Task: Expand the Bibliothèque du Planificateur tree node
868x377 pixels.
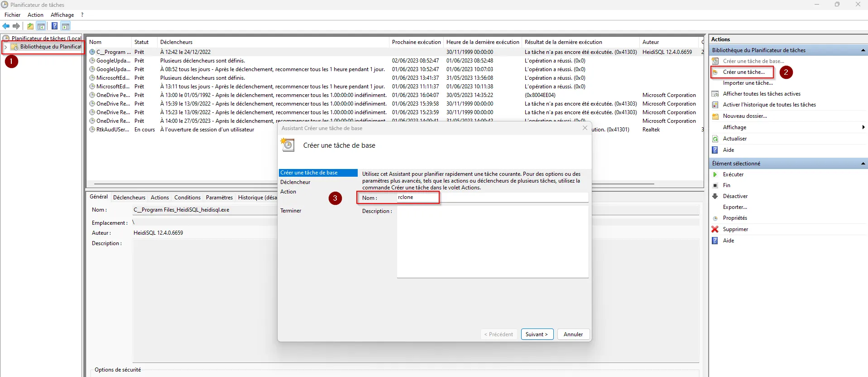Action: [5, 47]
